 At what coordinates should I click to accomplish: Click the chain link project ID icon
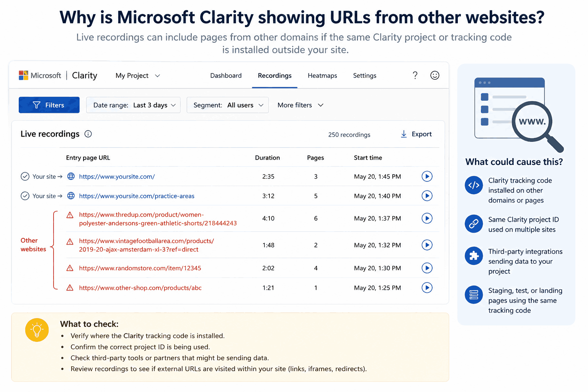coord(474,224)
